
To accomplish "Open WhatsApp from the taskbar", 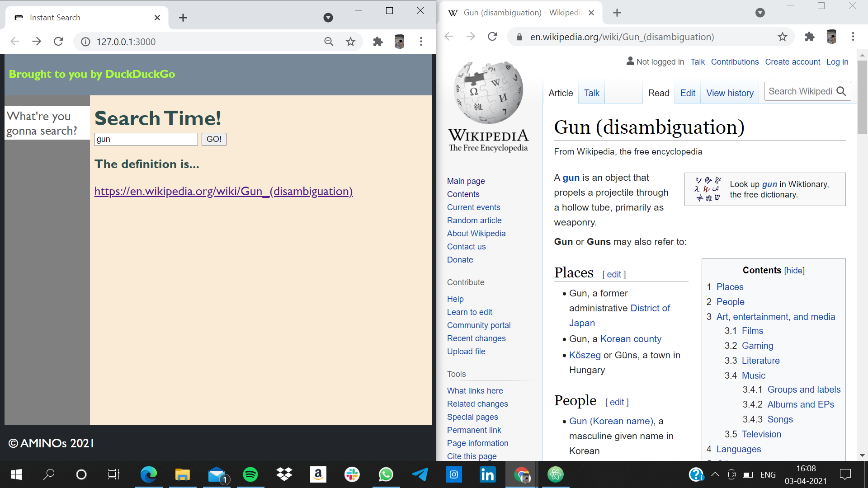I will (x=386, y=474).
